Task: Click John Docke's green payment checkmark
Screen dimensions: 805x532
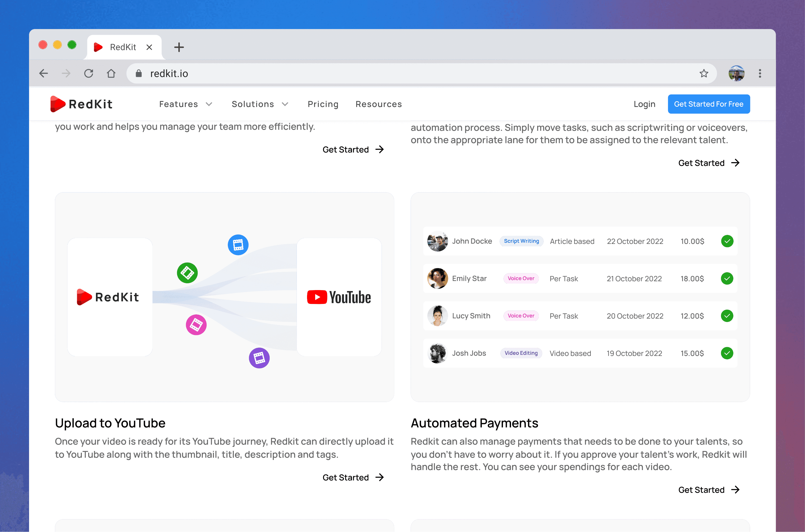Action: click(727, 241)
